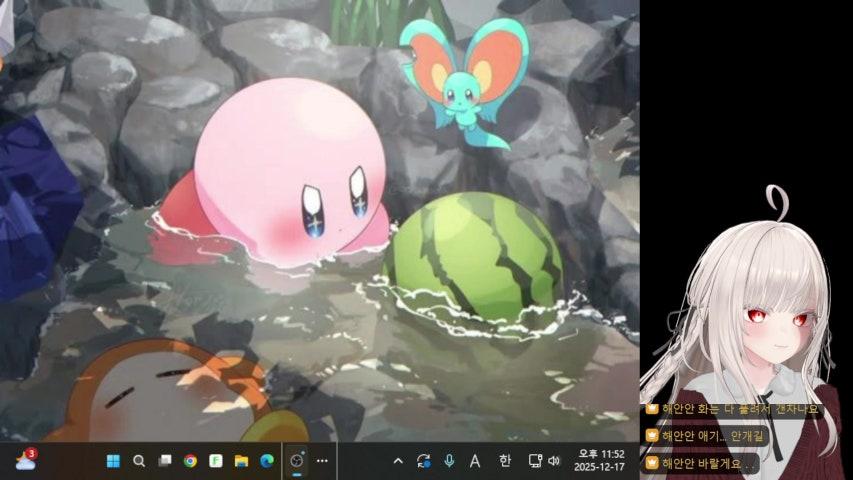Launch Google Chrome from the taskbar
The image size is (853, 480).
[190, 461]
